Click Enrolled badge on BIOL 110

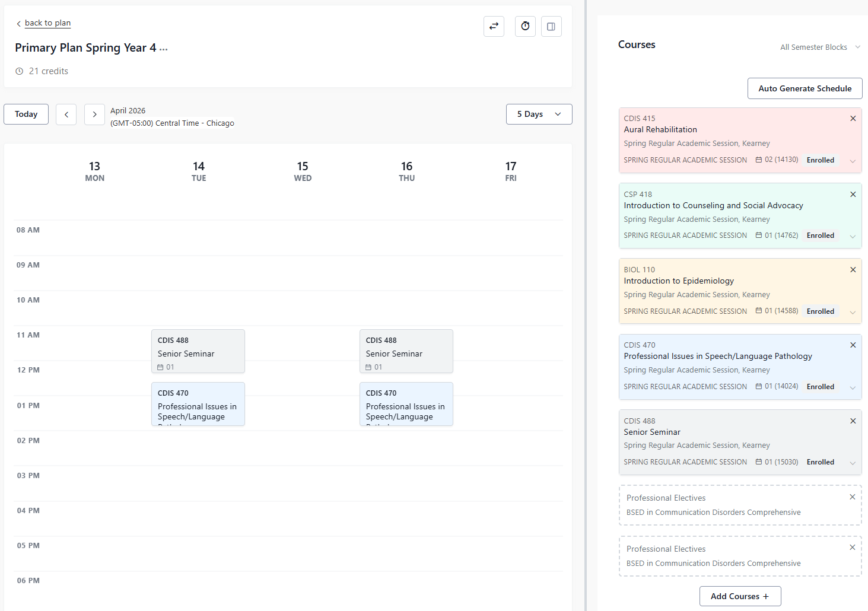coord(821,311)
